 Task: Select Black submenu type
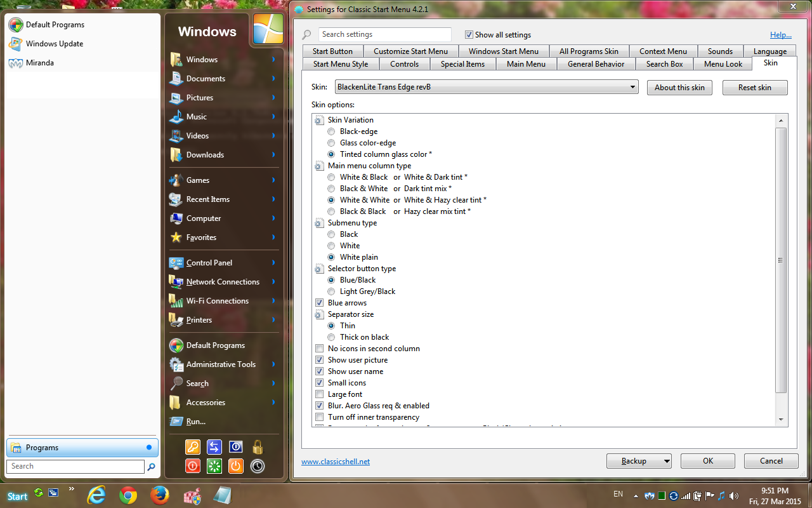tap(331, 234)
